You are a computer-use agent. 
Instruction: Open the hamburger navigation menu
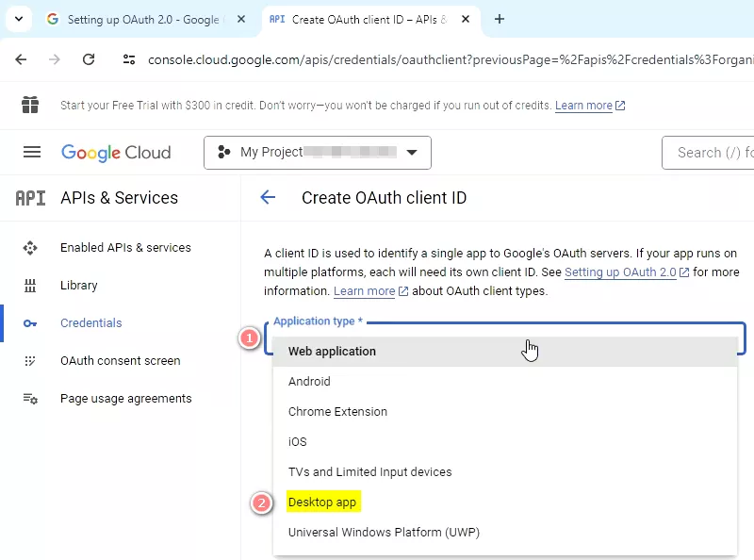click(x=32, y=153)
